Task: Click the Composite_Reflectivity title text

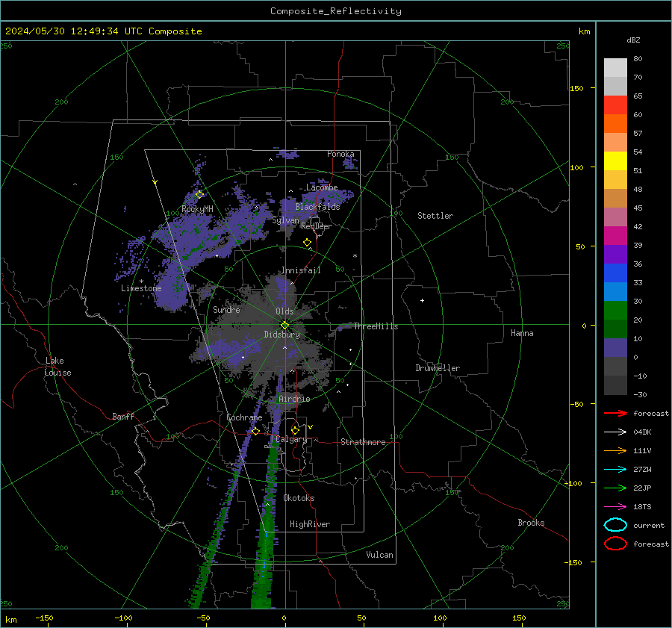Action: [x=336, y=11]
